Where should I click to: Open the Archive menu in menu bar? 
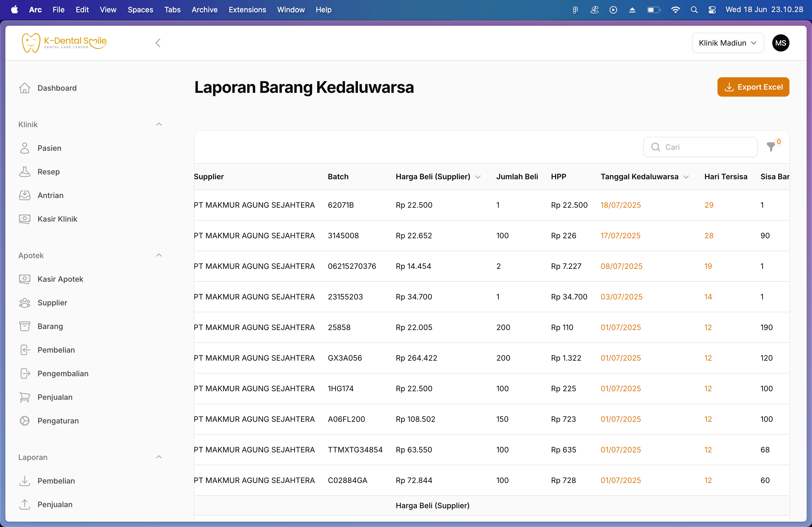(204, 10)
